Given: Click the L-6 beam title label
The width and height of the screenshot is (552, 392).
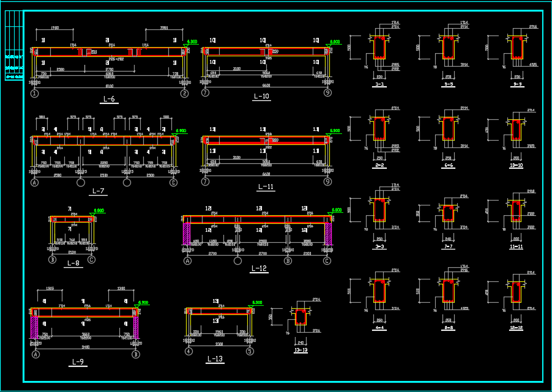Looking at the screenshot, I should click(x=110, y=98).
